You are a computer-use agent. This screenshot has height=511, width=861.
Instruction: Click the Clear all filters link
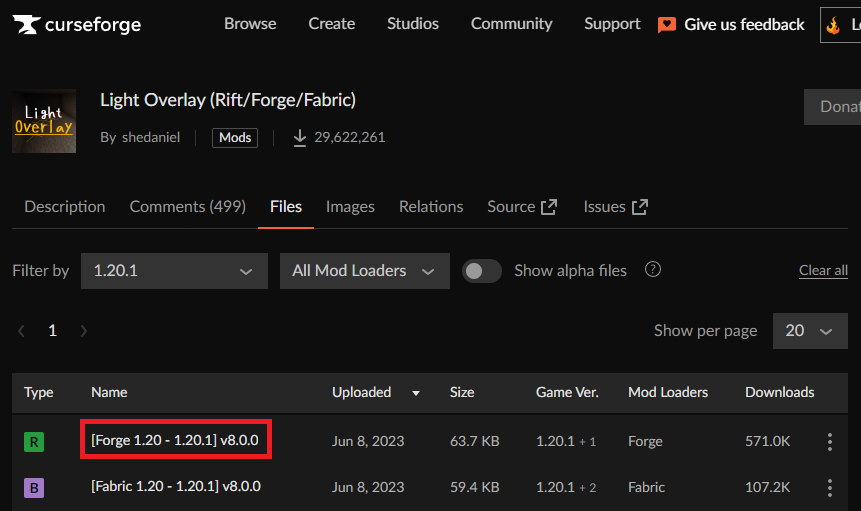[823, 271]
